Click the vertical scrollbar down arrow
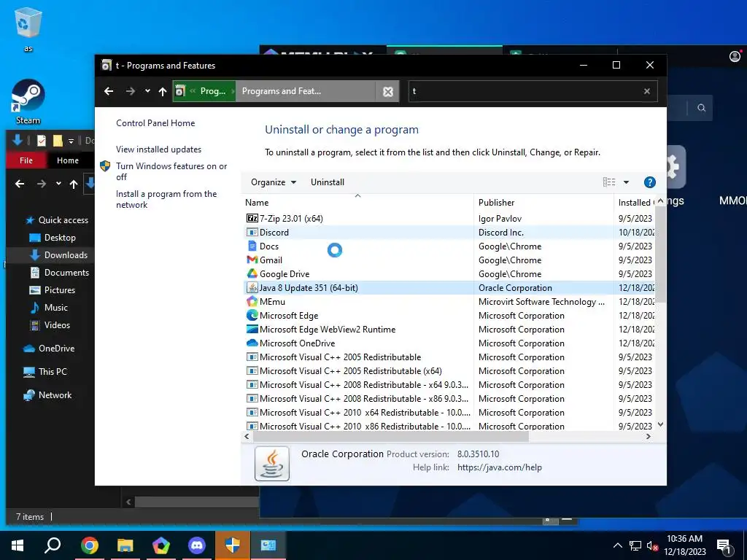747x560 pixels. point(660,424)
